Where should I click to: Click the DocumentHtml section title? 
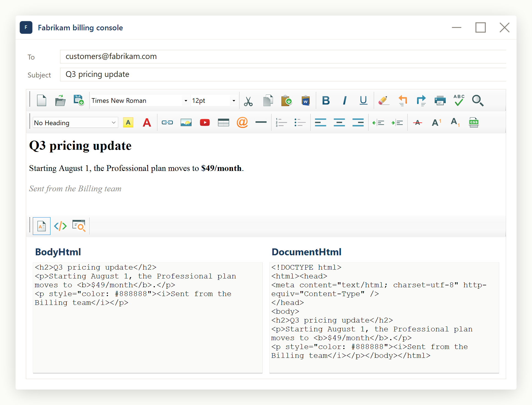[x=307, y=252]
